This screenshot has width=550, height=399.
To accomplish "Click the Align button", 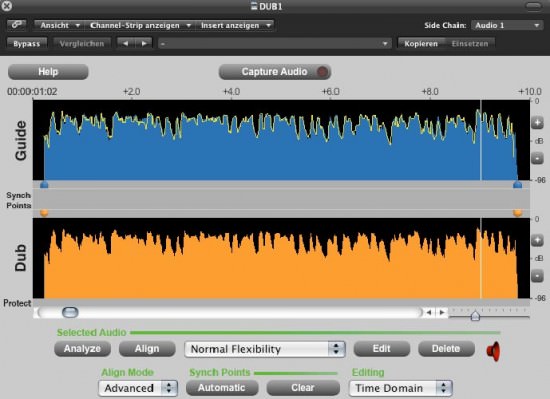I will (147, 349).
